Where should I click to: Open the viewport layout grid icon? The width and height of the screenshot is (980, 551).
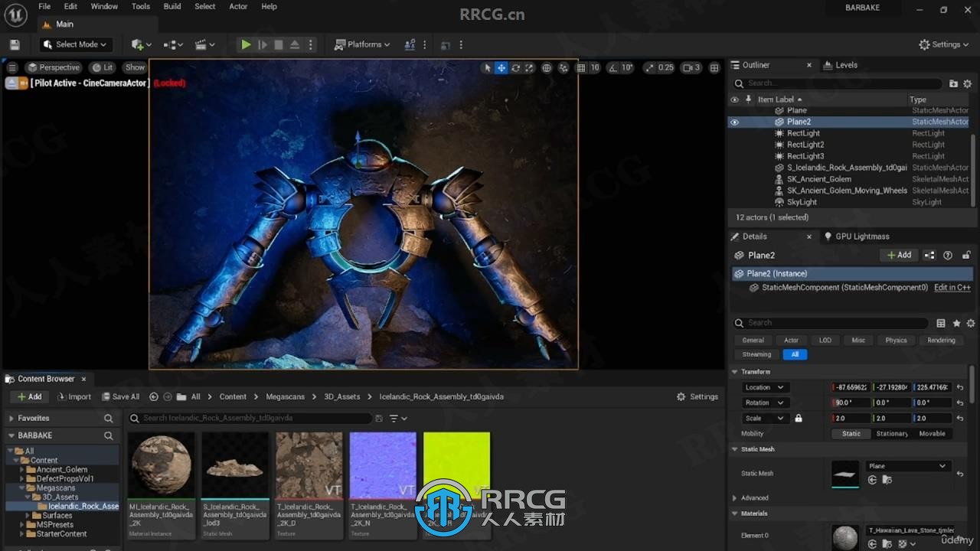click(714, 67)
